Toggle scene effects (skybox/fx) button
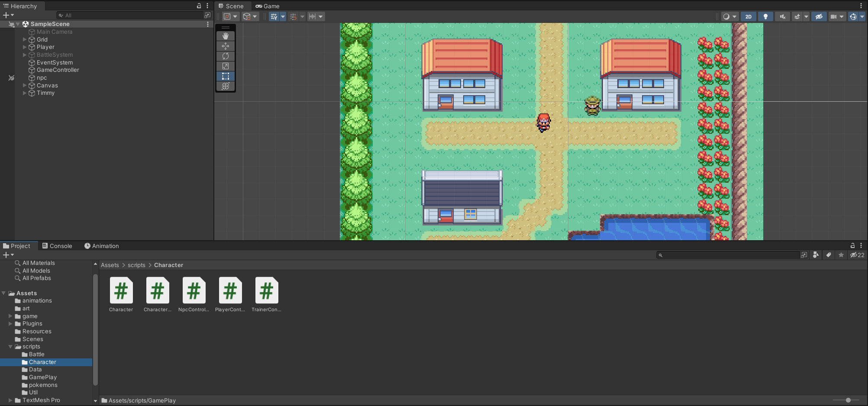 click(797, 16)
